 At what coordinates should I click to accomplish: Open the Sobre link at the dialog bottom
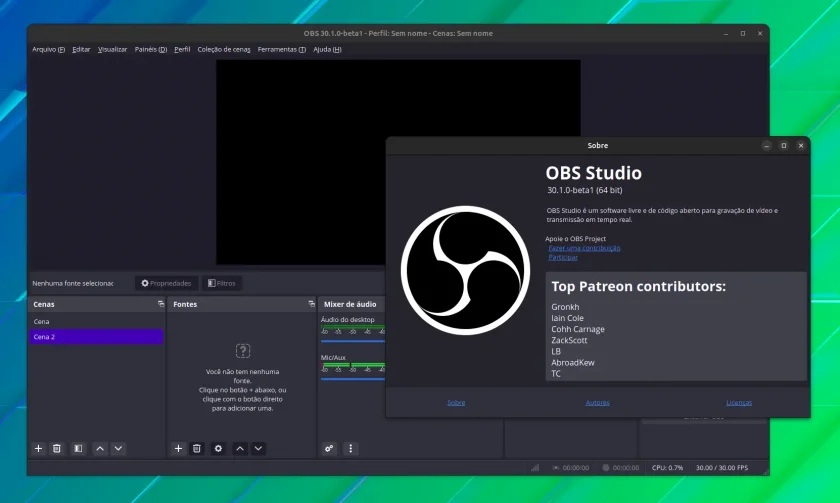[x=456, y=402]
